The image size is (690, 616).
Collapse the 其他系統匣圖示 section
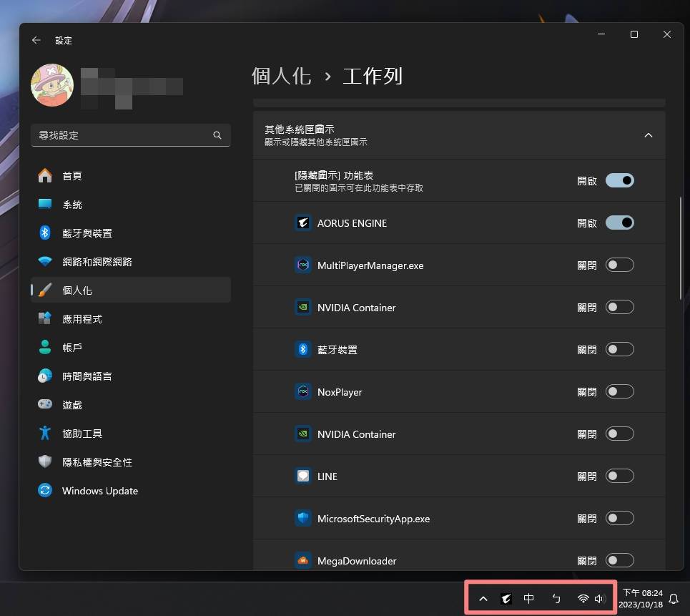pos(648,135)
